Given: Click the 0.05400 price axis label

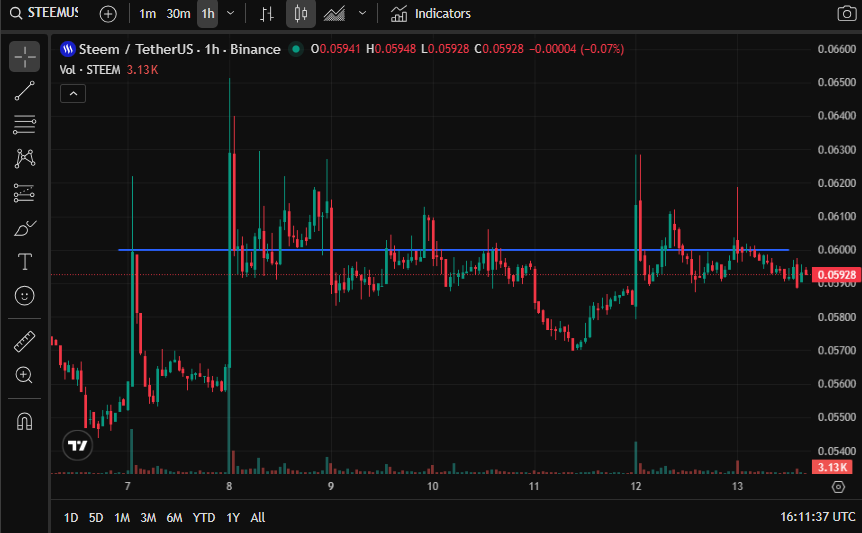Looking at the screenshot, I should 837,451.
